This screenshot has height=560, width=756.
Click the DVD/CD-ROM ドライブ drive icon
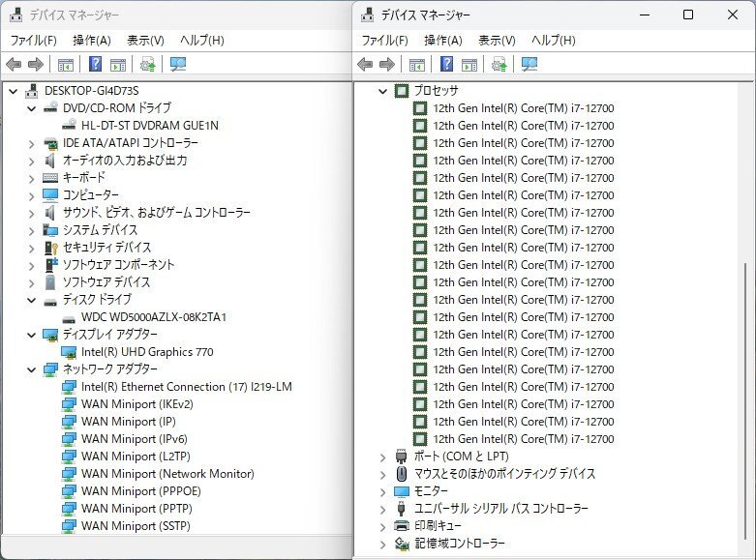50,108
